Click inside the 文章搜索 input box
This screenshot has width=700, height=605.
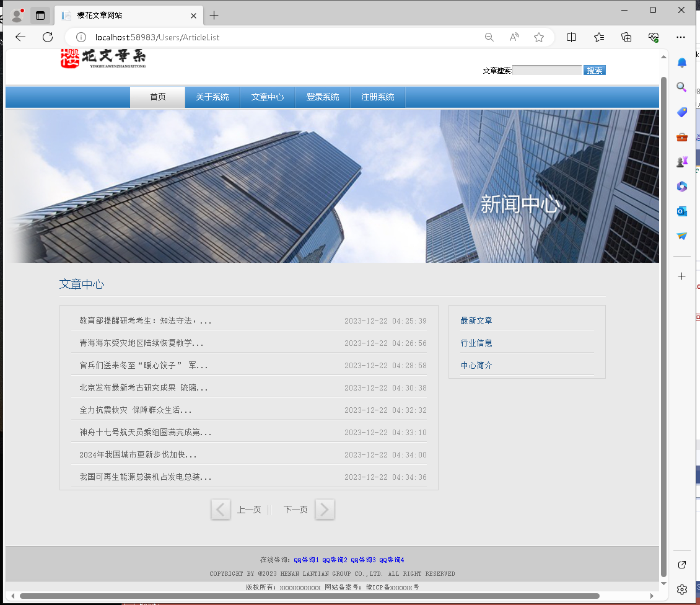point(547,70)
